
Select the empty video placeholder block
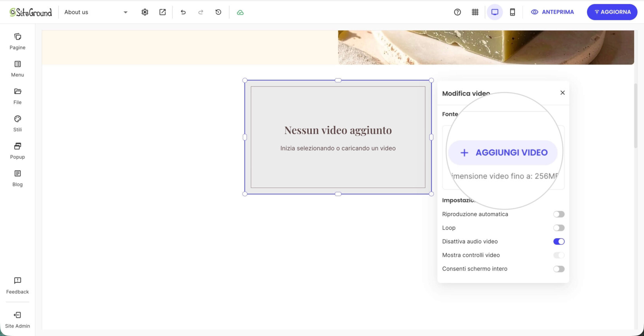(x=338, y=137)
